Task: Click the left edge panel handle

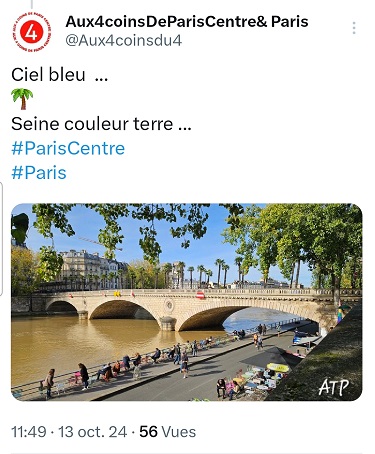Action: pos(1,239)
